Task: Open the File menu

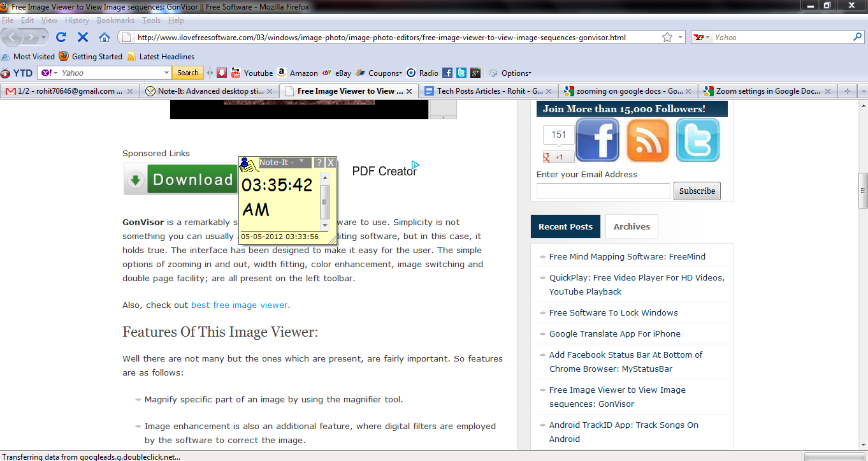Action: [x=8, y=20]
